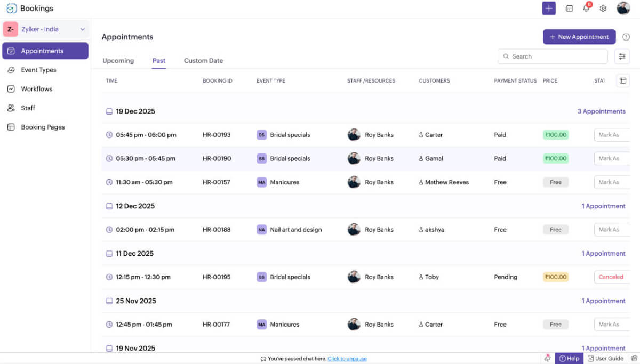Click the 'Click to unpause' chat link

pyautogui.click(x=347, y=359)
